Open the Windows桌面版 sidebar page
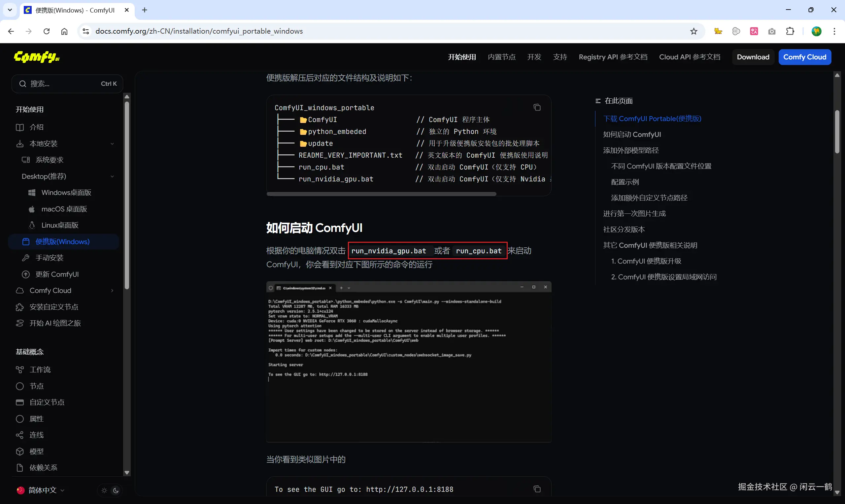The width and height of the screenshot is (845, 504). click(66, 193)
